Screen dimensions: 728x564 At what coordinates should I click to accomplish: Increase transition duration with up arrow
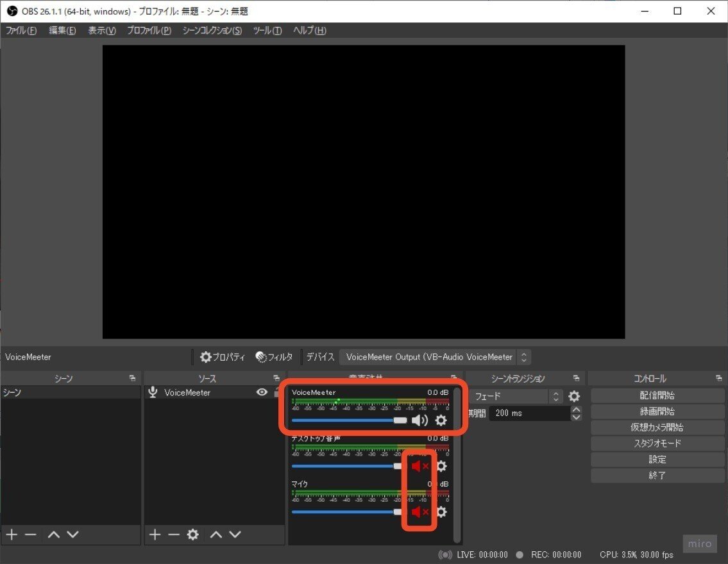click(x=576, y=409)
